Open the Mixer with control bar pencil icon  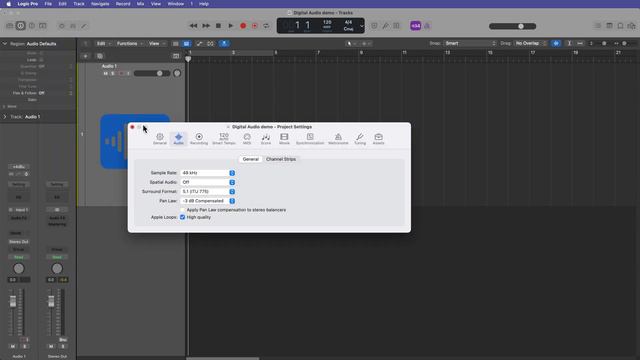point(84,26)
